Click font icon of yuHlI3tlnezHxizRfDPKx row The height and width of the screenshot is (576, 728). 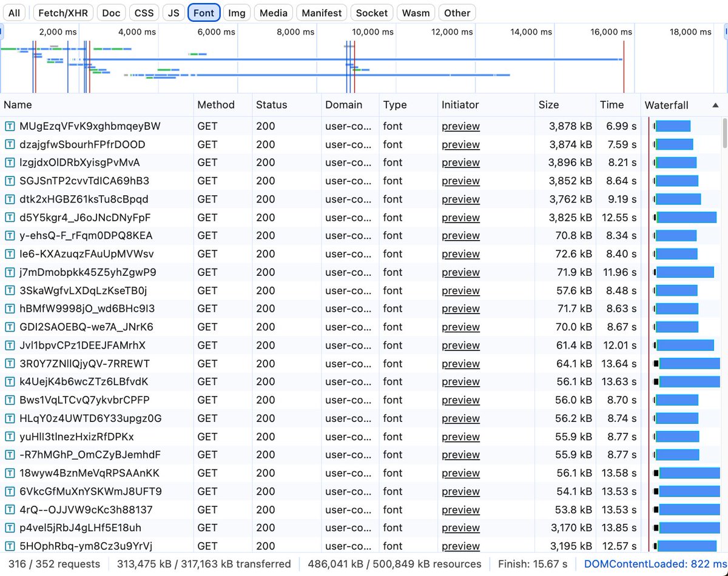[x=10, y=437]
